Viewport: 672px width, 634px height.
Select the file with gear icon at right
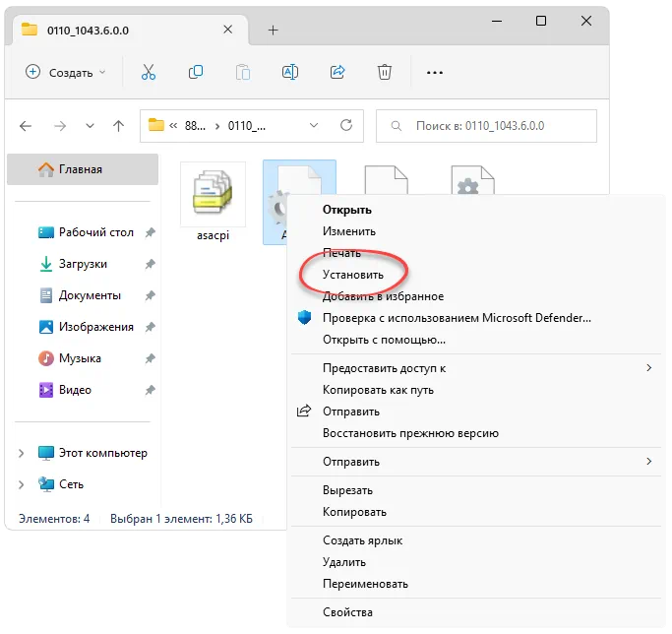(472, 180)
